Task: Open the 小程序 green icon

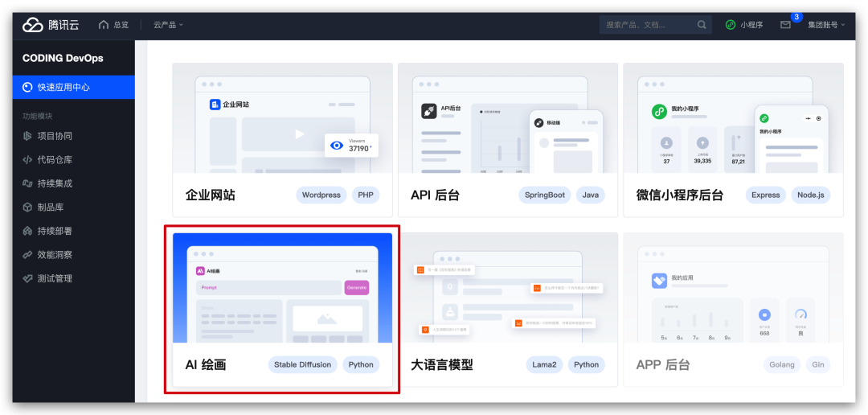Action: (731, 25)
